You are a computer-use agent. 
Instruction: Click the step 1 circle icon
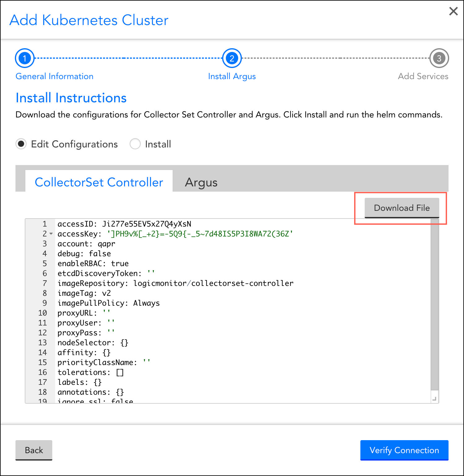coord(24,58)
